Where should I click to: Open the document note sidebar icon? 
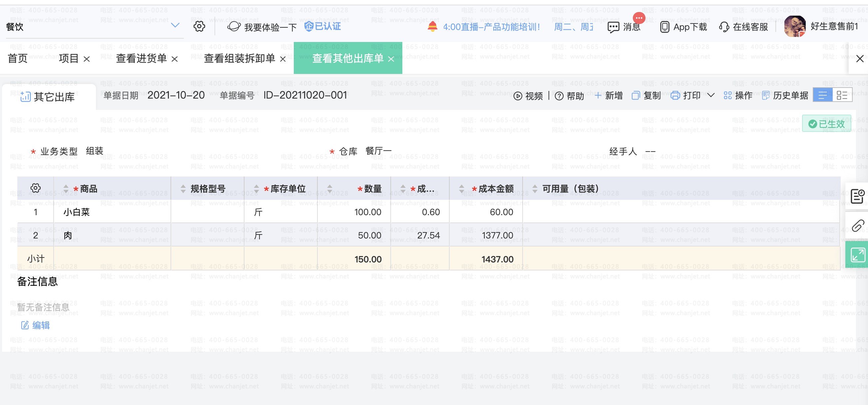857,196
